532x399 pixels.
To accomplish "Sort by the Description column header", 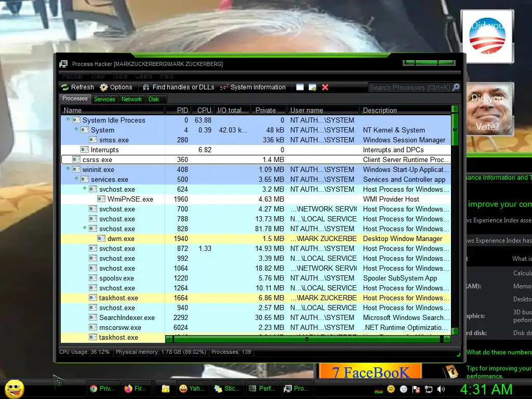I will [x=405, y=110].
